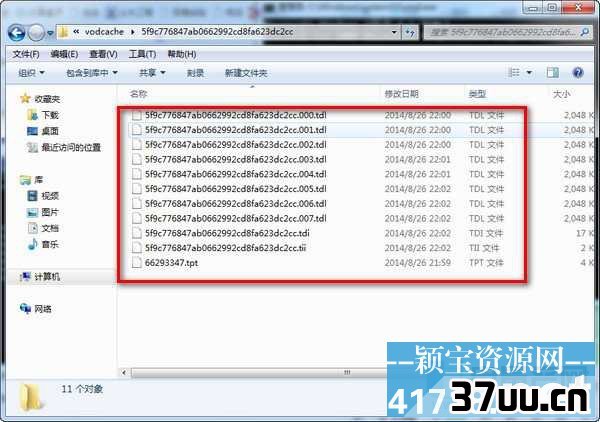Click the network icon beside 网络

coord(25,308)
